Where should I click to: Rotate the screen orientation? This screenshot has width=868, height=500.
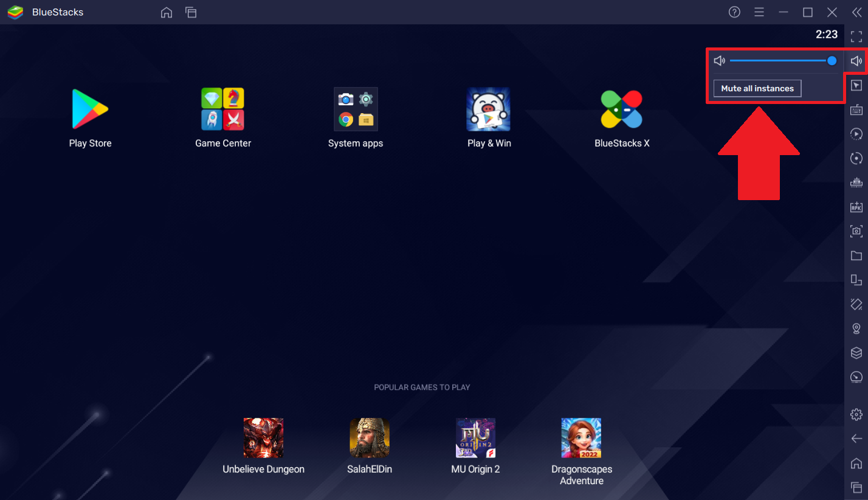pos(856,158)
